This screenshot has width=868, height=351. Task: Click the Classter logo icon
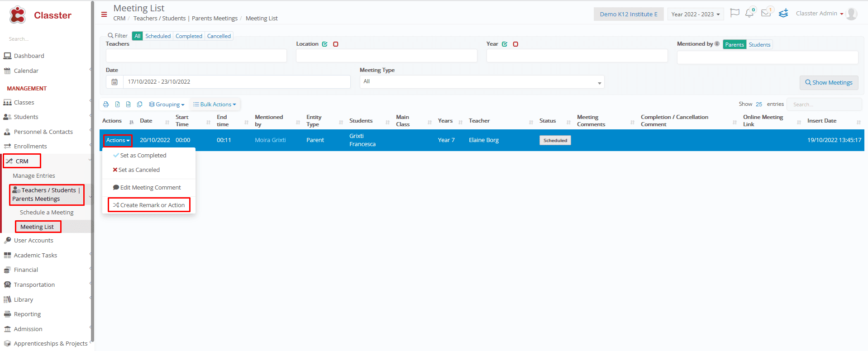(18, 15)
